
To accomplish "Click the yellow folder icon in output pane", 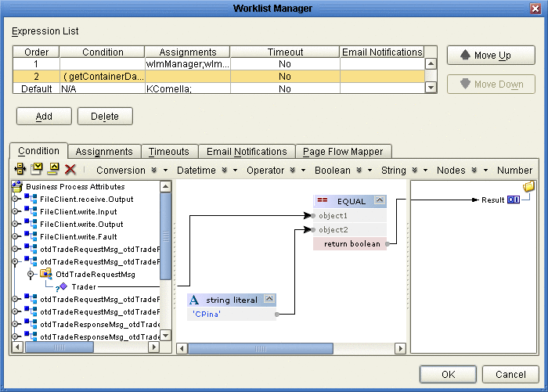I will tap(528, 186).
